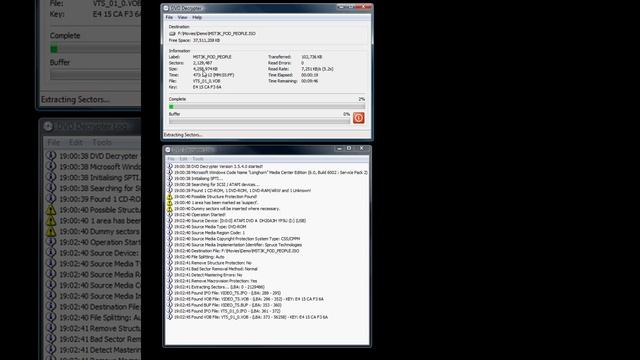The image size is (640, 360).
Task: Select log row 'Found IFO File: VTS_01_0.IFO'
Action: [x=227, y=311]
